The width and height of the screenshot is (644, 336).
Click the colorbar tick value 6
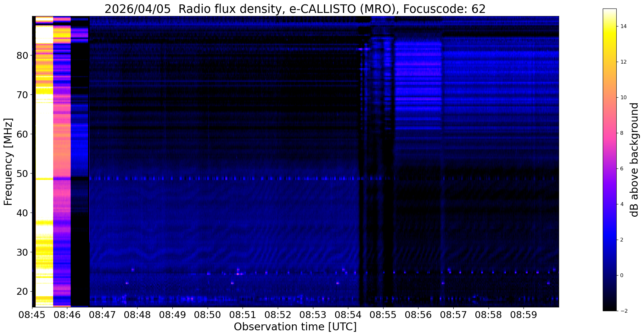pyautogui.click(x=622, y=169)
